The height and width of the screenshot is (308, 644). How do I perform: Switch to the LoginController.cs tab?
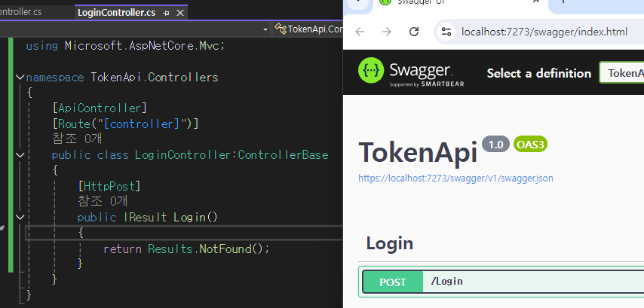[x=116, y=13]
